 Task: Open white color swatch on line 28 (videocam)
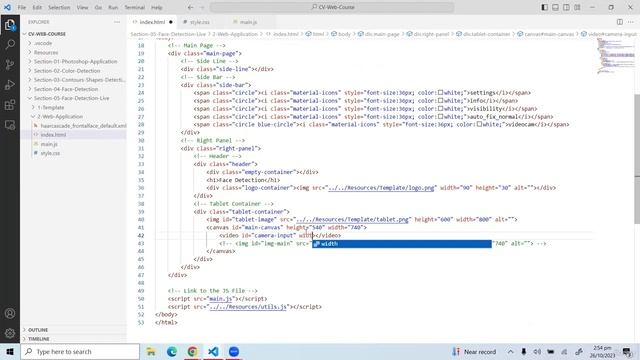pyautogui.click(x=479, y=124)
